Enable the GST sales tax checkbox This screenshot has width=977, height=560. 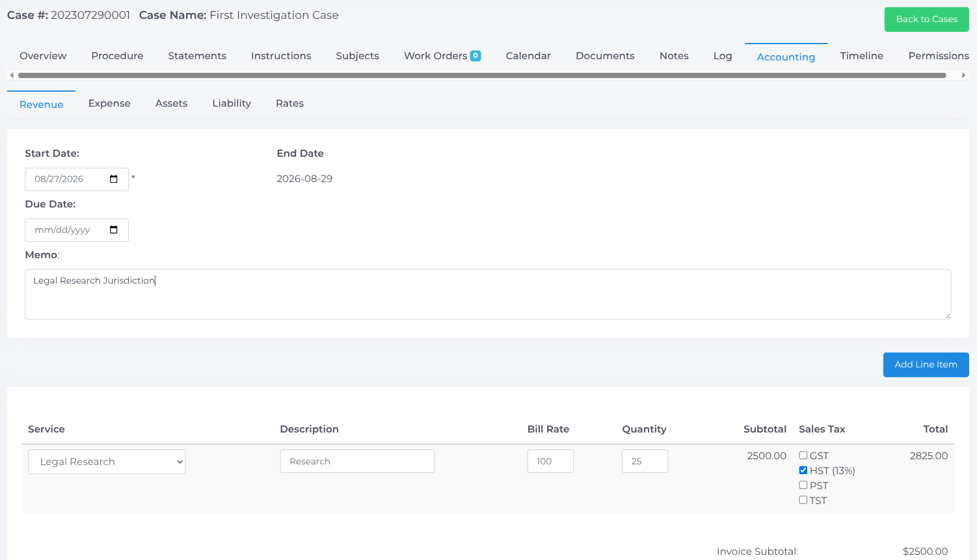tap(803, 455)
